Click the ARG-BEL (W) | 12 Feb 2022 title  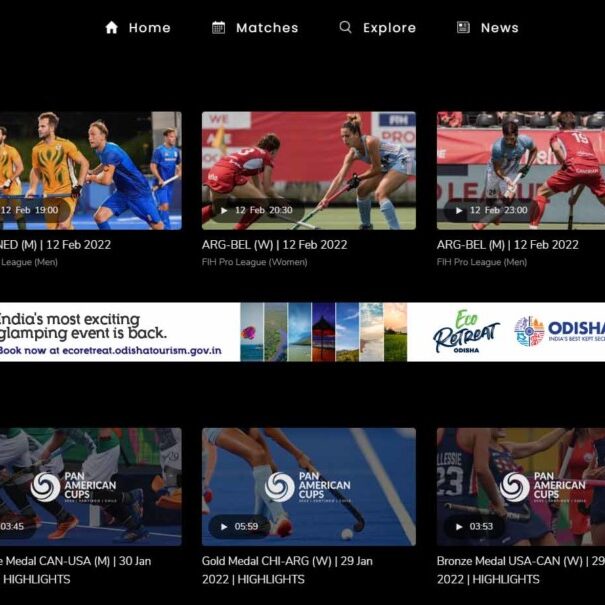point(274,245)
